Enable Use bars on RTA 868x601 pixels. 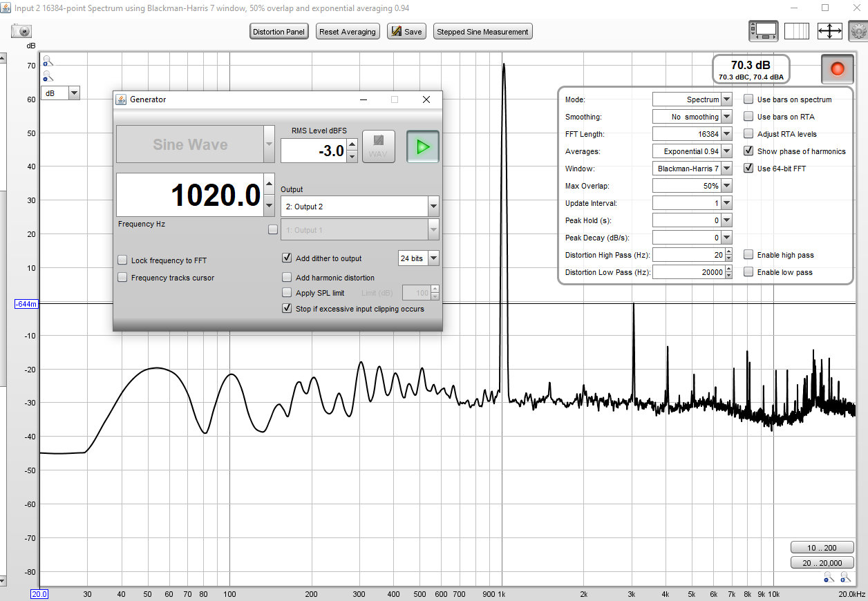(x=748, y=117)
